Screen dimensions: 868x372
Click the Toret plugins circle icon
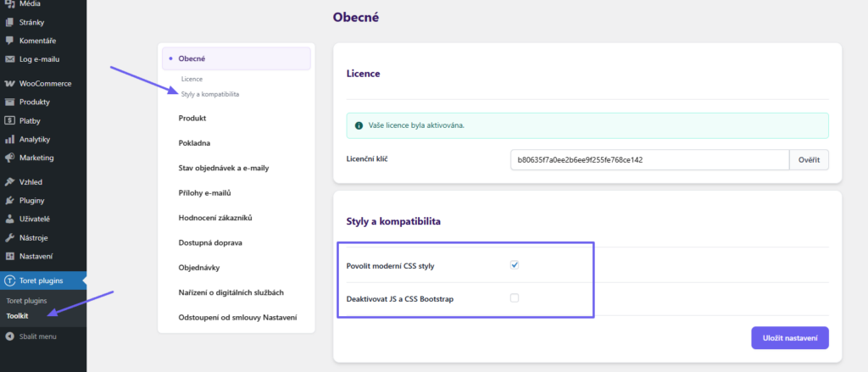tap(9, 280)
